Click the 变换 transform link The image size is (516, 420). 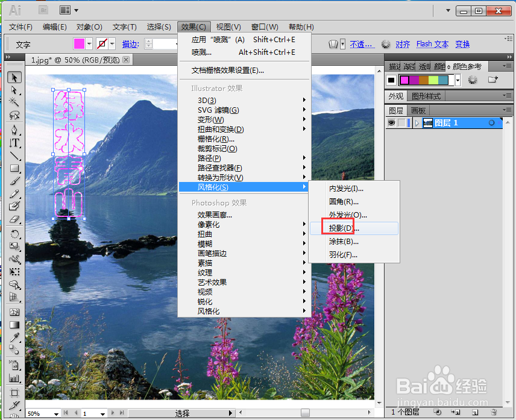coord(462,44)
